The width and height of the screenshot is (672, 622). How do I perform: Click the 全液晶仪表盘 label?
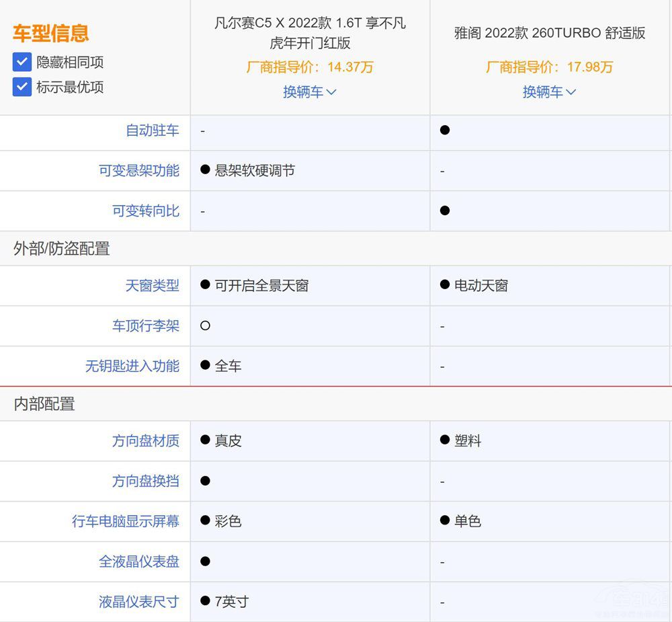pos(139,561)
